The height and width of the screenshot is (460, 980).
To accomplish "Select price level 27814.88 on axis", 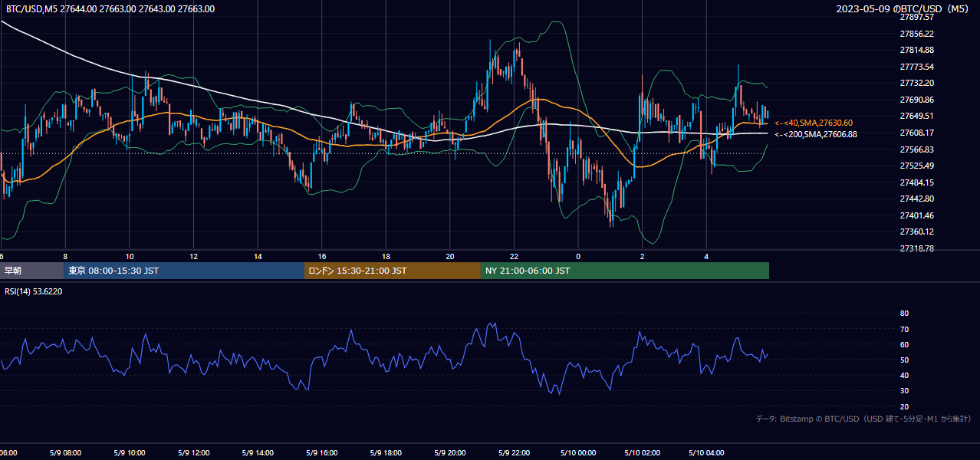I will coord(916,50).
